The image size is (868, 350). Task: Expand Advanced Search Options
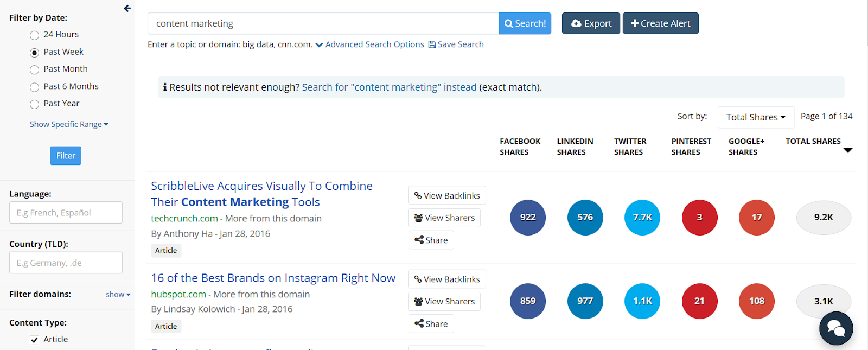[x=370, y=44]
